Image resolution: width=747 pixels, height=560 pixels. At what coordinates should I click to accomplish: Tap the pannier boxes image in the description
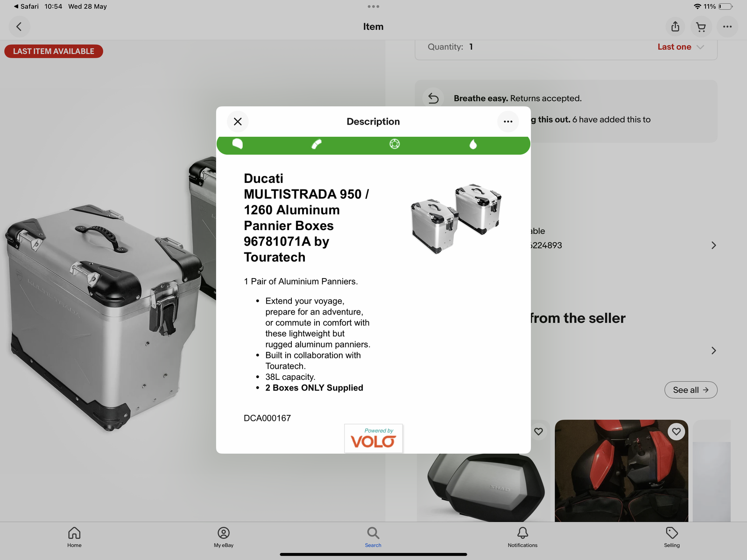456,218
